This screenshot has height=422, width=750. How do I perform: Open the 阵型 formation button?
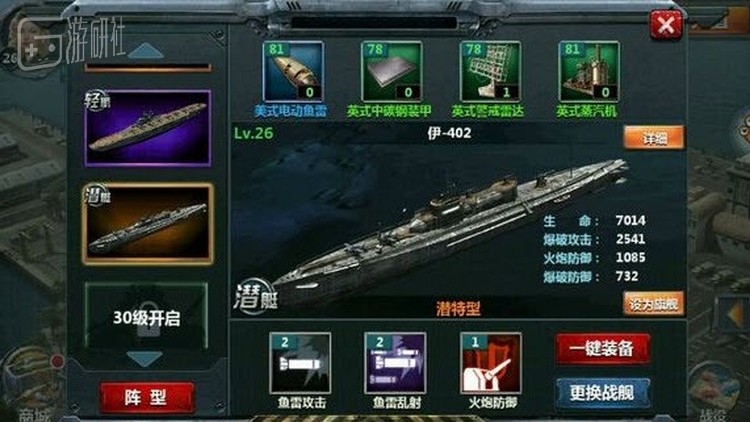point(147,397)
